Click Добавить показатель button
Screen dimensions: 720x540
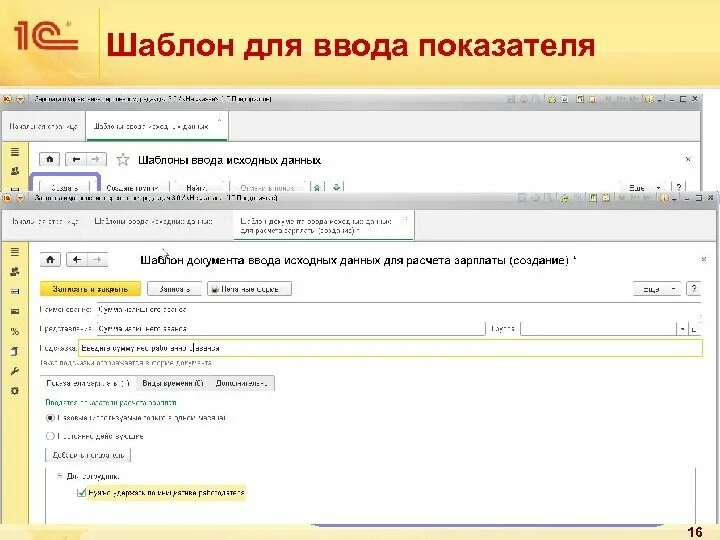tap(88, 455)
